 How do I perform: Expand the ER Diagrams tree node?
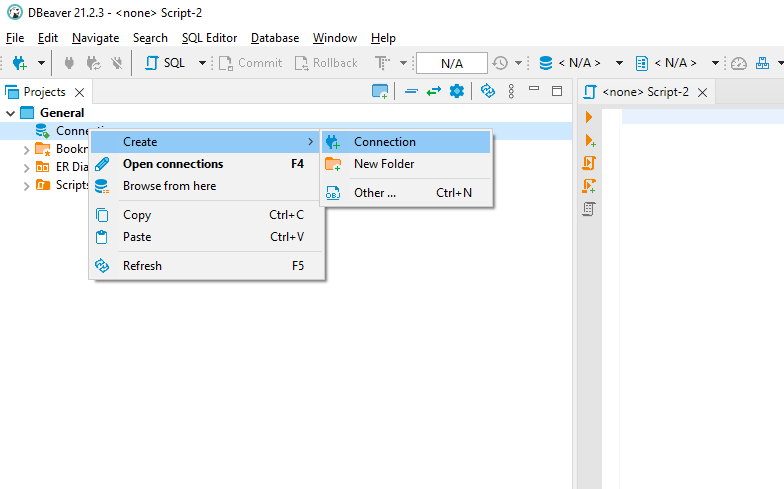pyautogui.click(x=26, y=168)
